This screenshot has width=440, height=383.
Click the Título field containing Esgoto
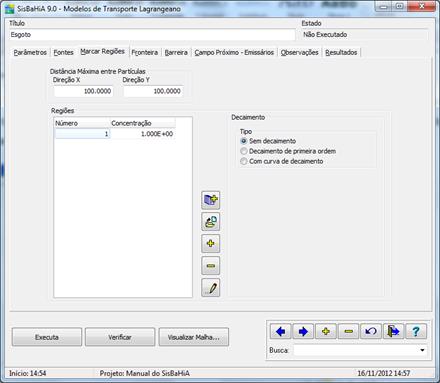(152, 35)
